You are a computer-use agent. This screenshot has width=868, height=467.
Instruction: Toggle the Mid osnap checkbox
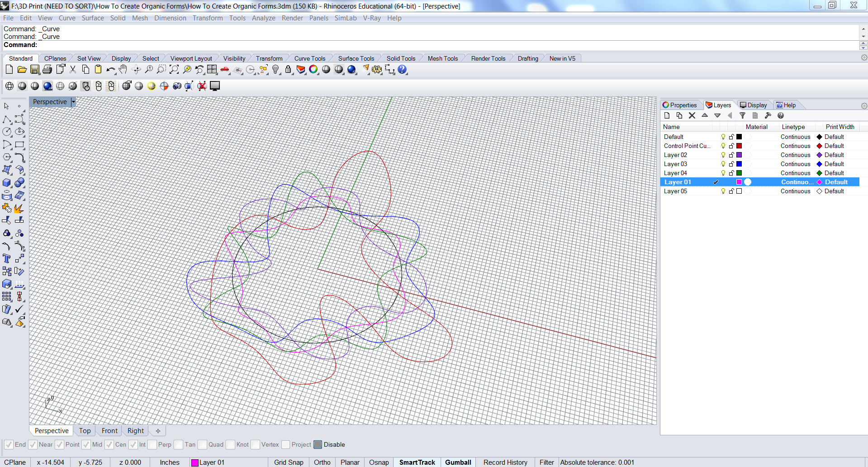pos(86,445)
